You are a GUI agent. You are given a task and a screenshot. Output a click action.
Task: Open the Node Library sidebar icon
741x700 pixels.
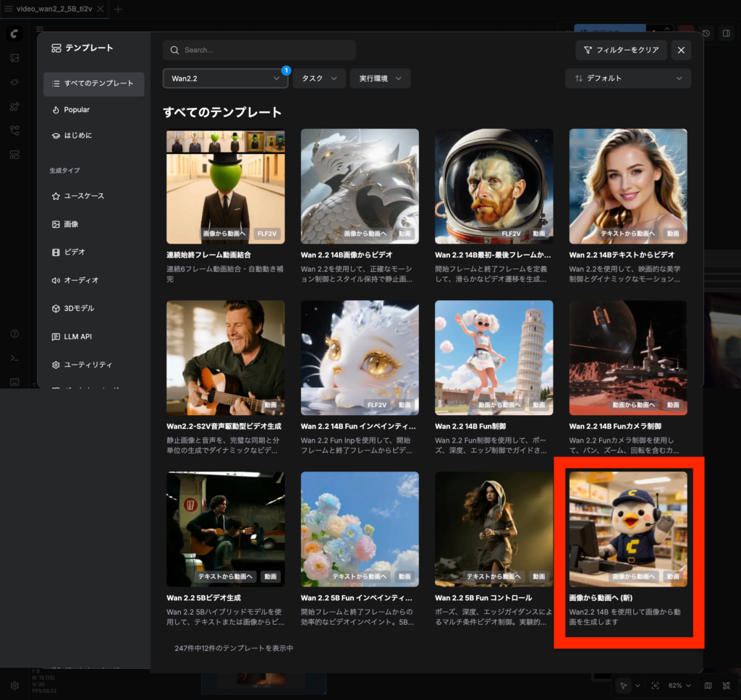[x=14, y=82]
